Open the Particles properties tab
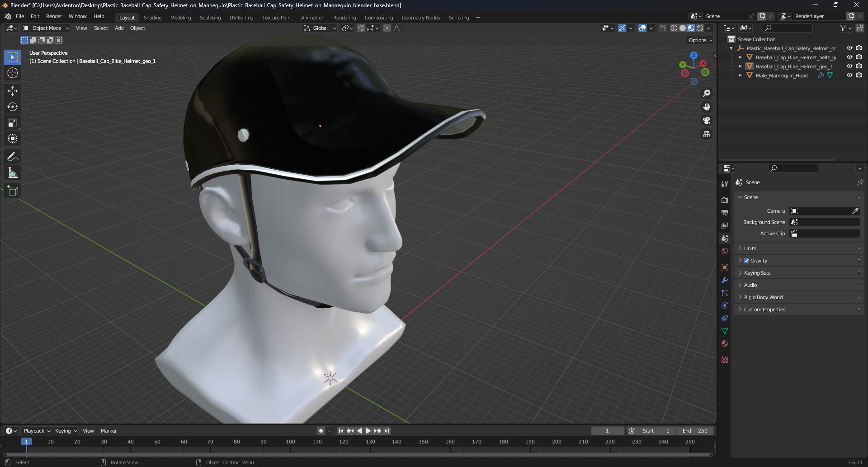 (725, 293)
